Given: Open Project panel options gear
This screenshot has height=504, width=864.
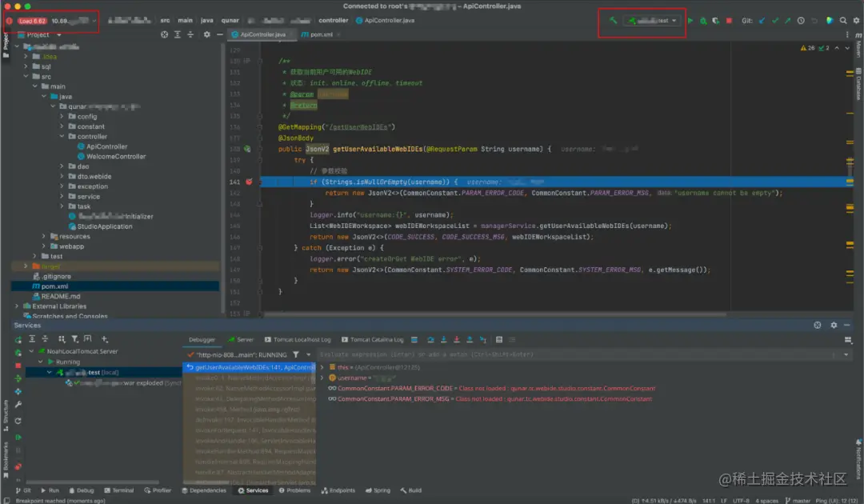Looking at the screenshot, I should click(206, 34).
